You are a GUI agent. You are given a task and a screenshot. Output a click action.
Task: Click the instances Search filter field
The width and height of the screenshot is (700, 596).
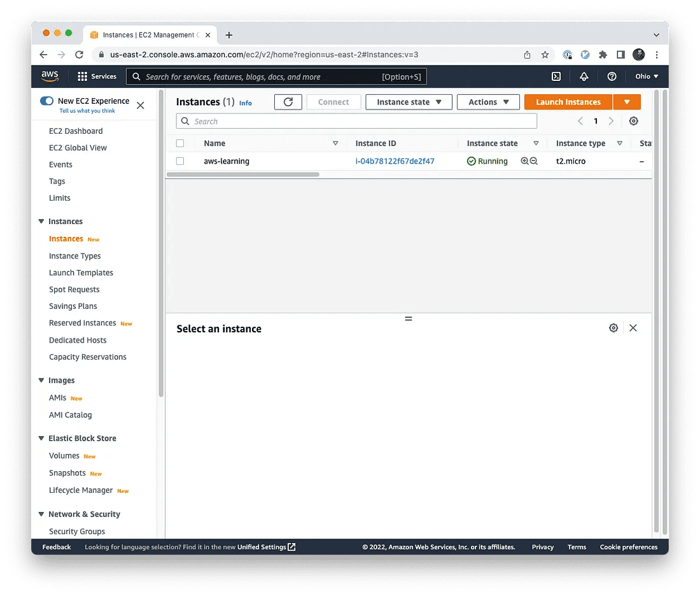pos(357,121)
